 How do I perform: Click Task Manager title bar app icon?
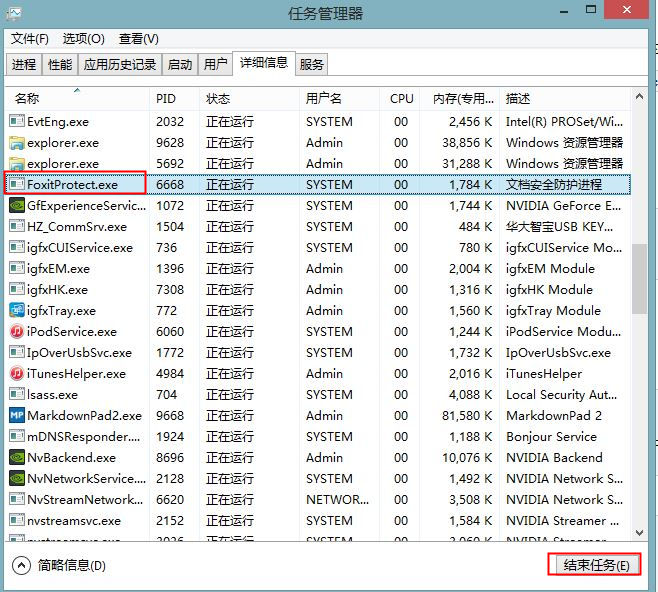point(14,13)
